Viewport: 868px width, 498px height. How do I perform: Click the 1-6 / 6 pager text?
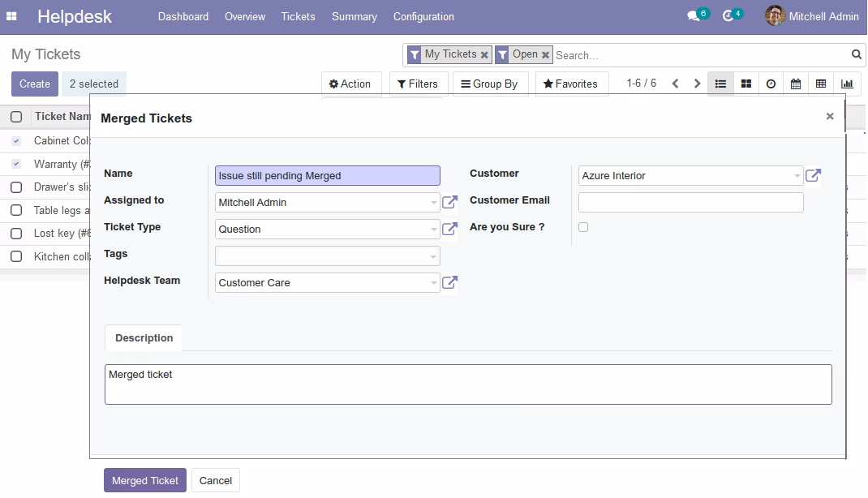[x=642, y=83]
